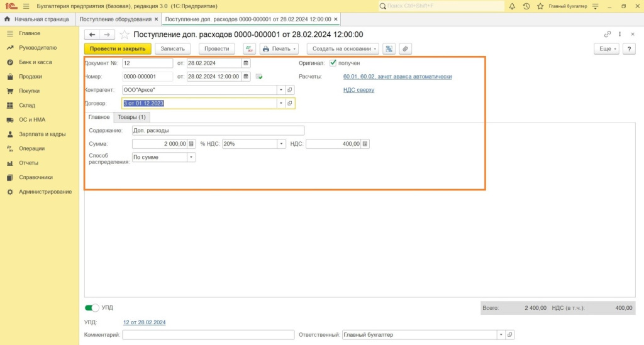The width and height of the screenshot is (644, 345).
Task: Click the Дт/Кт postings icon
Action: click(249, 48)
